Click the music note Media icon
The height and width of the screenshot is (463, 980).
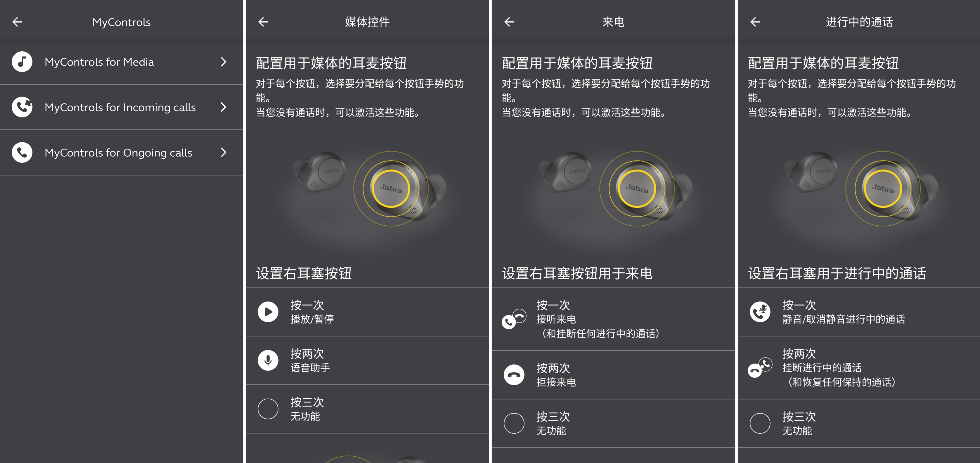click(22, 62)
